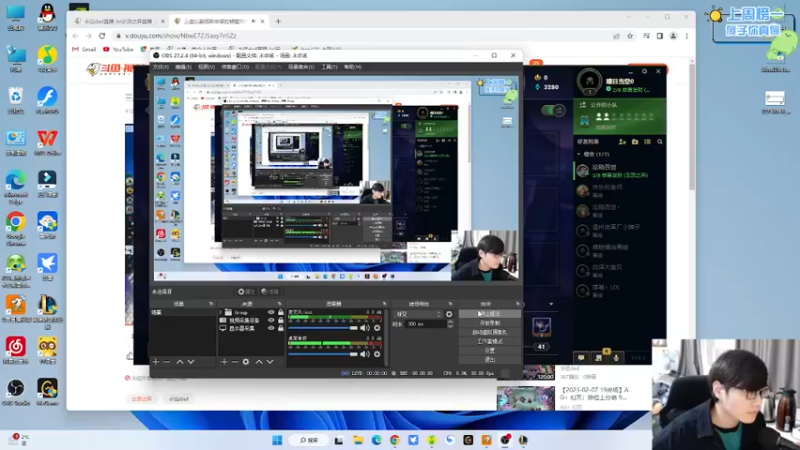The image size is (800, 450).
Task: Open the Google Chrome desktop shortcut
Action: pos(16,229)
